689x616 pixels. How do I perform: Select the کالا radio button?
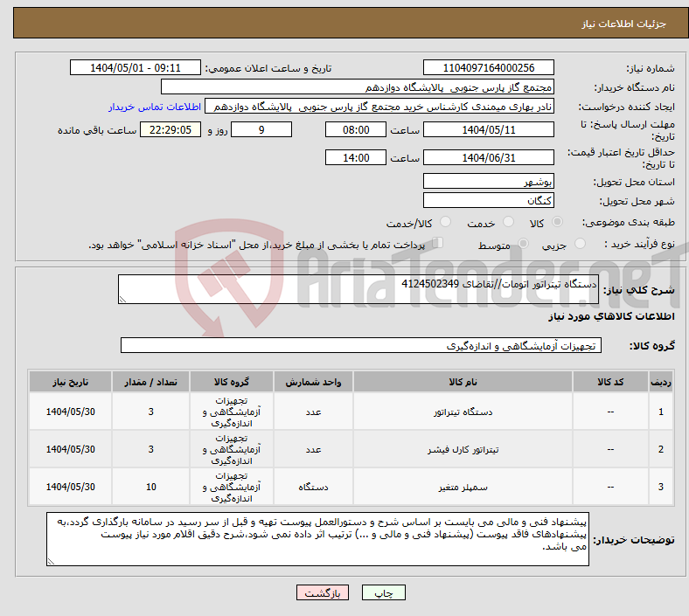tap(557, 222)
